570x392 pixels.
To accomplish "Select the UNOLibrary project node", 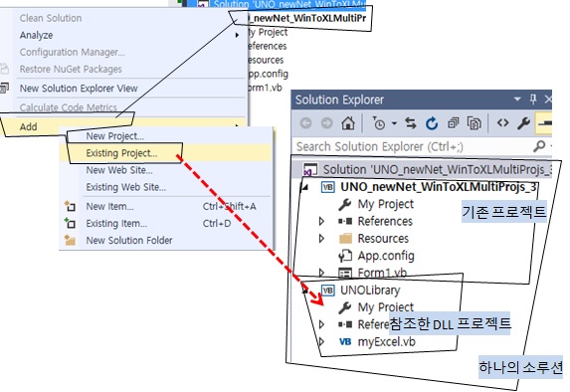I will (370, 291).
